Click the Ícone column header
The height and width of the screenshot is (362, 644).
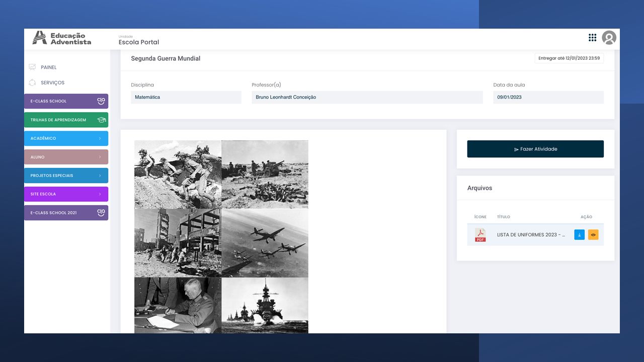pyautogui.click(x=480, y=217)
